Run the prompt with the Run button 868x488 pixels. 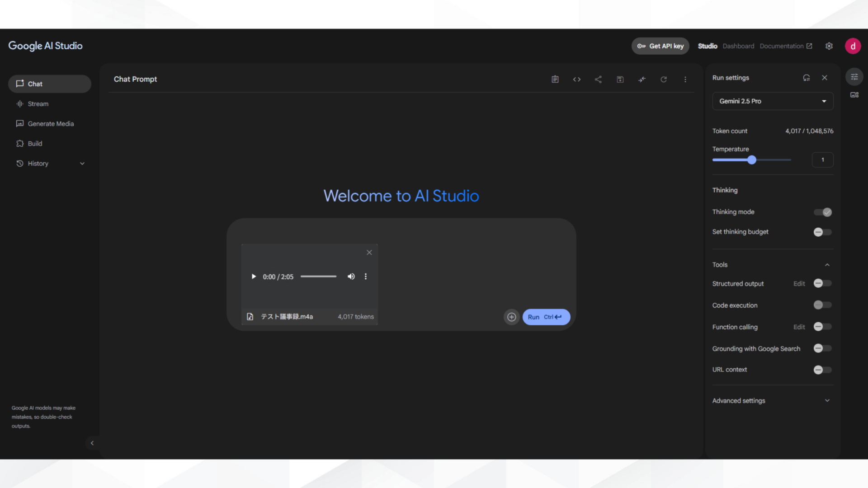tap(546, 317)
